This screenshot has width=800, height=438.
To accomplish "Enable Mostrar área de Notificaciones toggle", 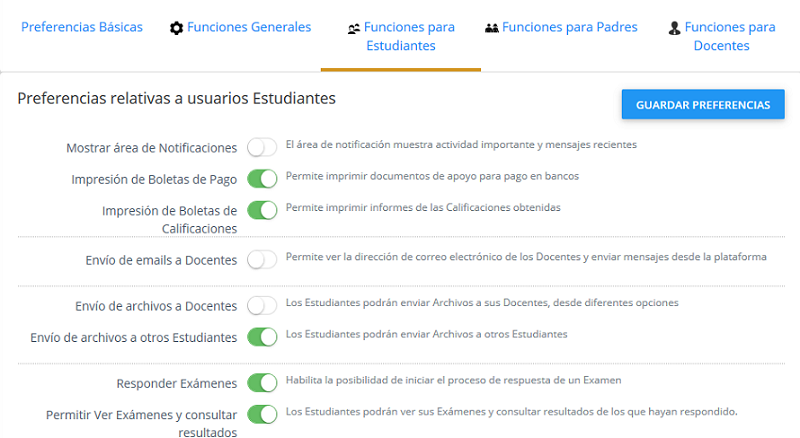I will pyautogui.click(x=262, y=148).
